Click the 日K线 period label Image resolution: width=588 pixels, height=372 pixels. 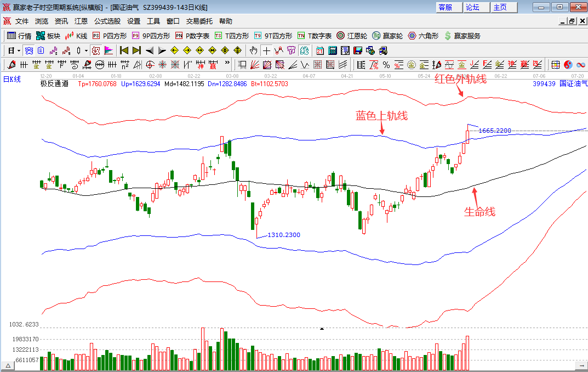click(12, 79)
